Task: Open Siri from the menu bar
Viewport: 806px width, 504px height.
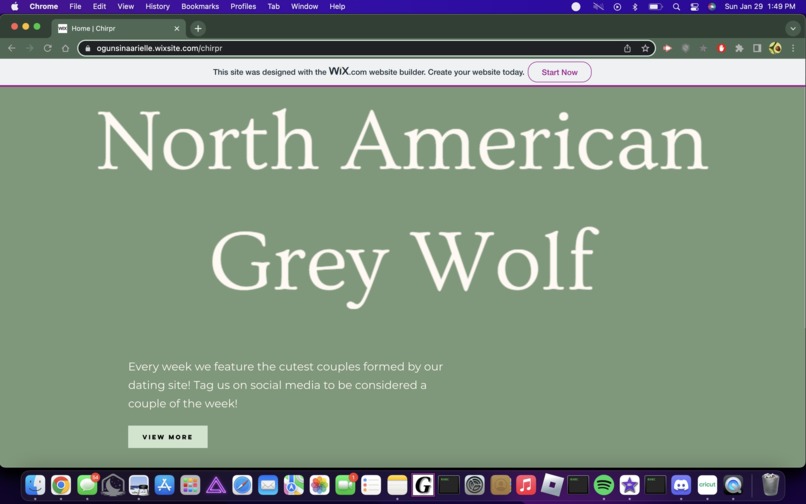Action: (x=712, y=7)
